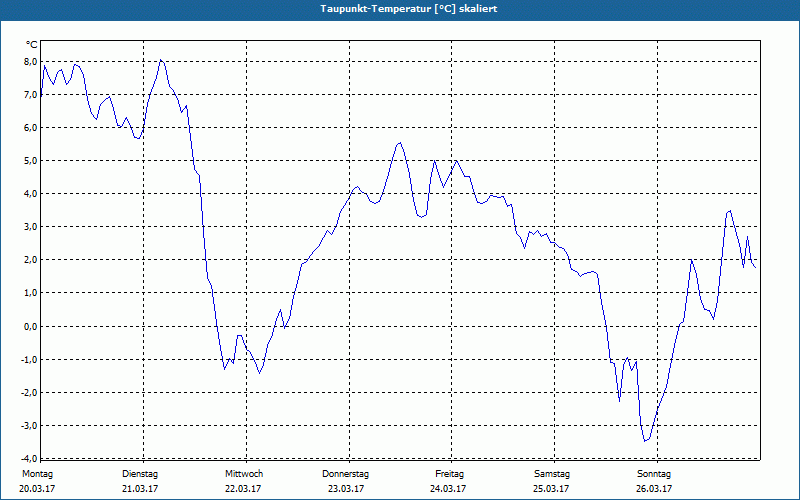Click the date 23.03.17
The width and height of the screenshot is (800, 500).
[x=346, y=489]
